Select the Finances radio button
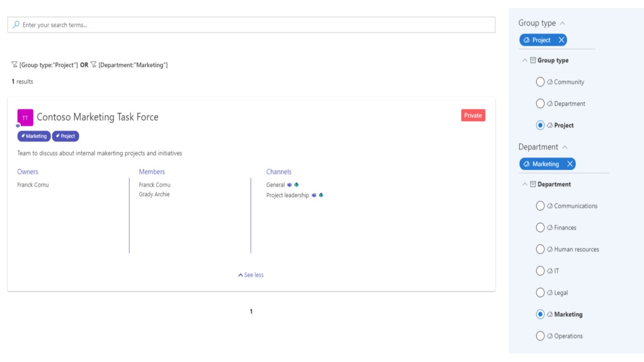 coord(540,228)
